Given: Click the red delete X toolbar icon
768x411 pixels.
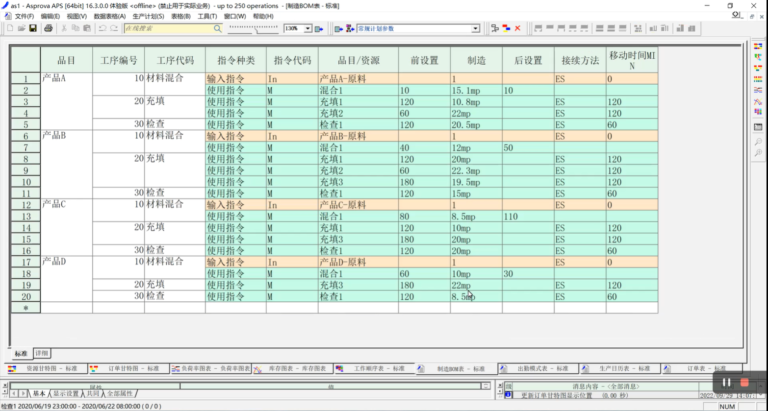Looking at the screenshot, I should (x=518, y=28).
